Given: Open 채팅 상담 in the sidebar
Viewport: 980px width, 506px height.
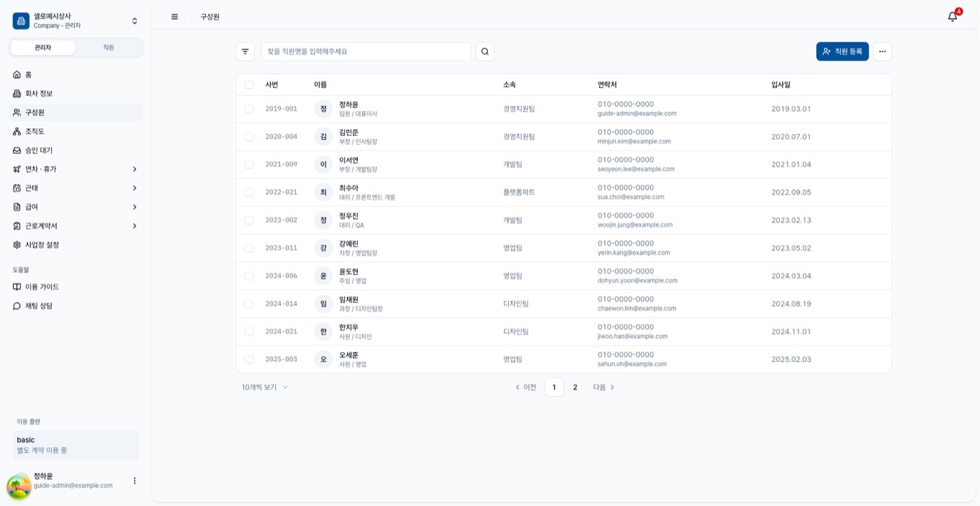Looking at the screenshot, I should pos(76,306).
